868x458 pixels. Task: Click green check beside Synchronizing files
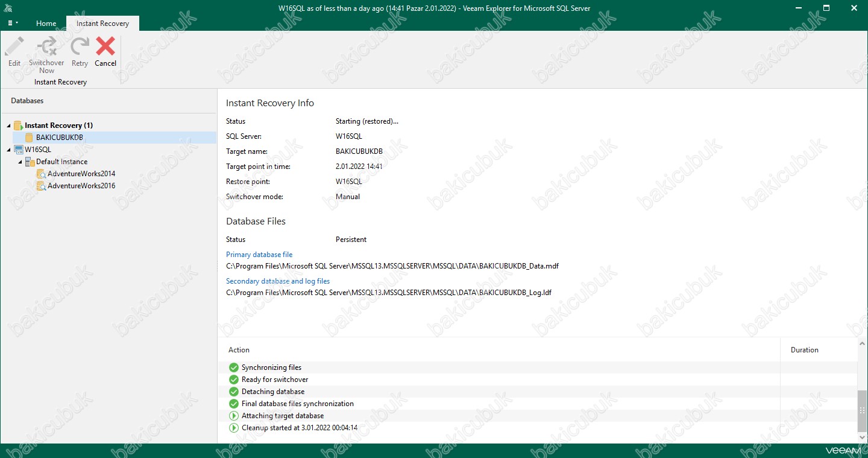click(234, 367)
